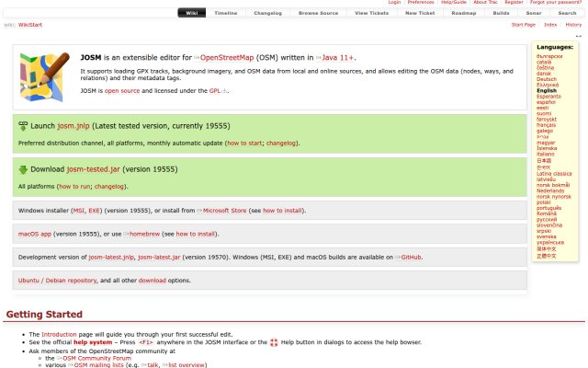The height and width of the screenshot is (368, 588).
Task: Open the Changelog tab
Action: 267,13
